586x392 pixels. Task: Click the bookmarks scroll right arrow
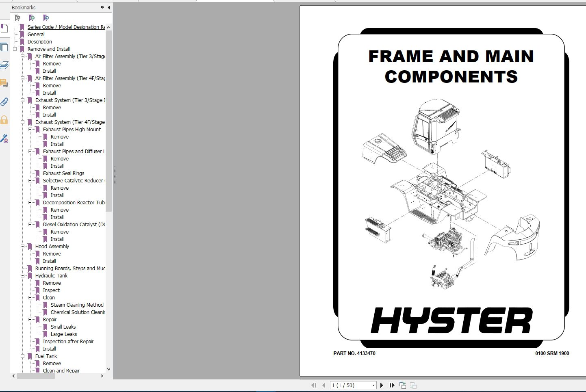(x=102, y=376)
